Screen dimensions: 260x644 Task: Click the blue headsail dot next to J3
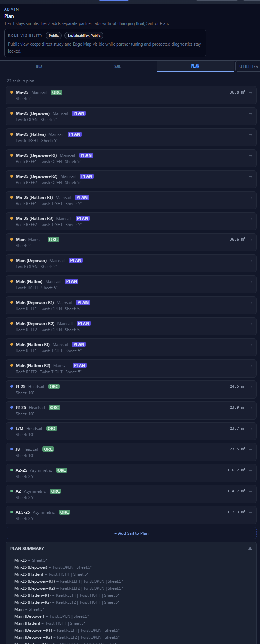11,449
